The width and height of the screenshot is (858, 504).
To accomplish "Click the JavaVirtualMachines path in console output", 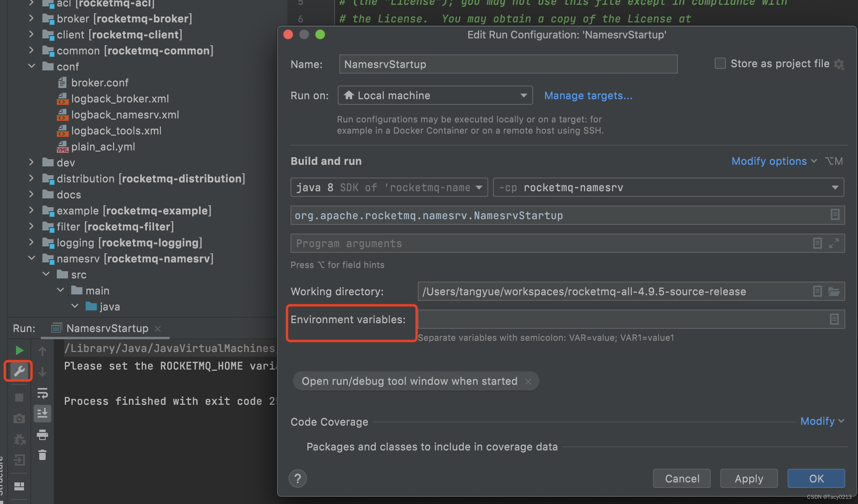I will (x=170, y=348).
